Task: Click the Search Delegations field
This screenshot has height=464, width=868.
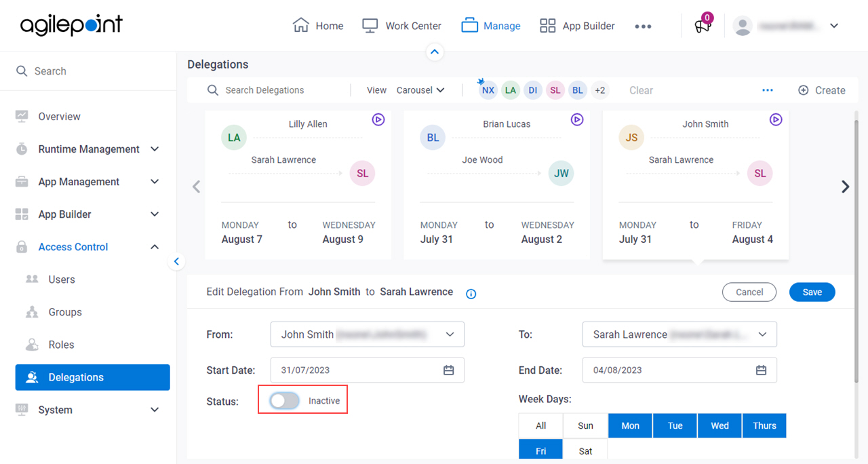Action: tap(275, 90)
